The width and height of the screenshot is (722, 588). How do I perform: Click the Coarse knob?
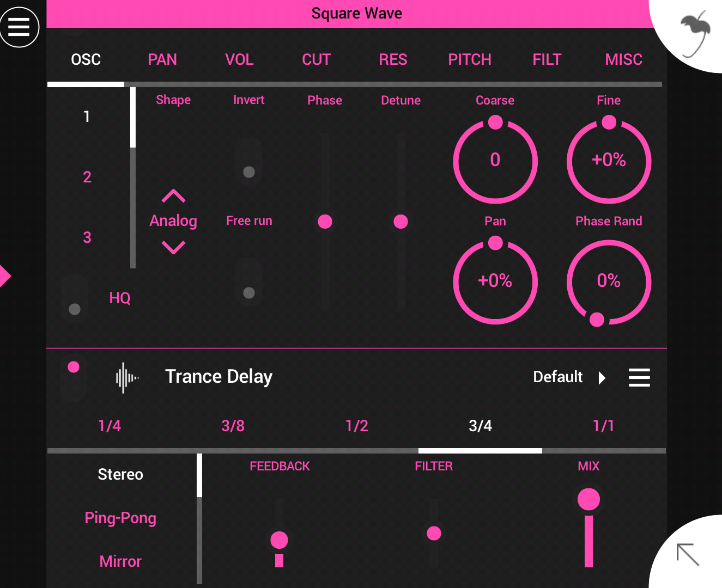(x=495, y=161)
